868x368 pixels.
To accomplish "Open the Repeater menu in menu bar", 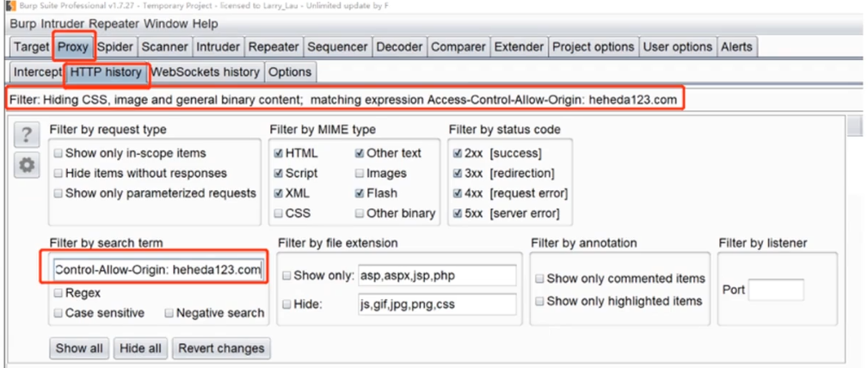I will point(114,24).
